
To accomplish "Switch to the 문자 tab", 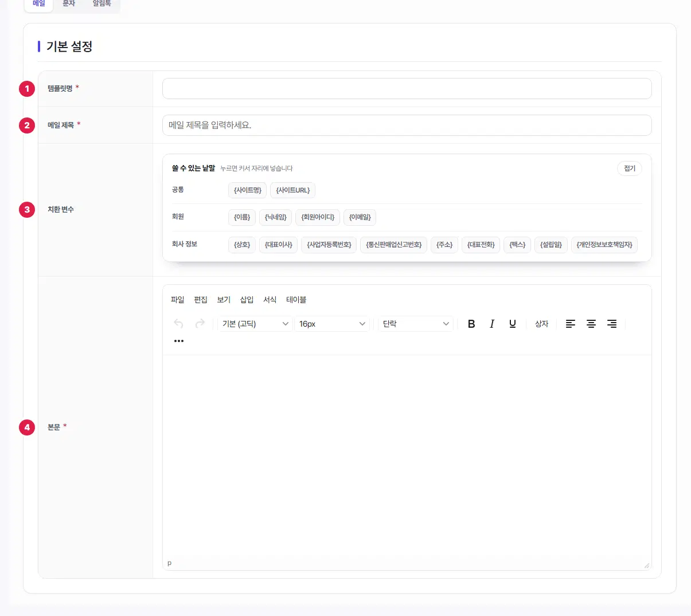I will pyautogui.click(x=69, y=3).
